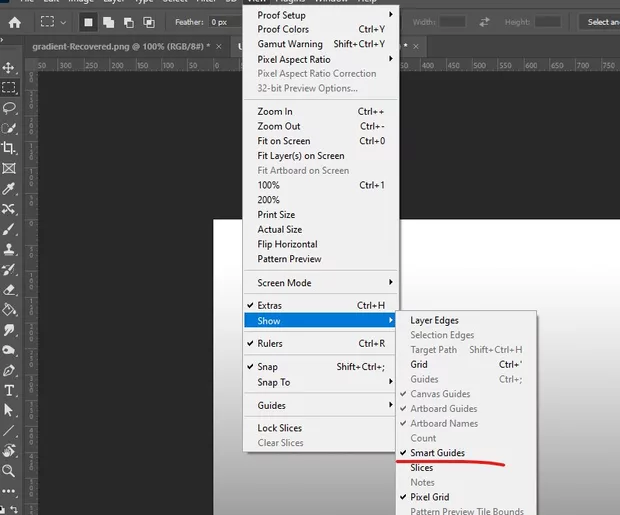Screen dimensions: 620x515
Task: Select the Frame tool
Action: click(x=9, y=169)
